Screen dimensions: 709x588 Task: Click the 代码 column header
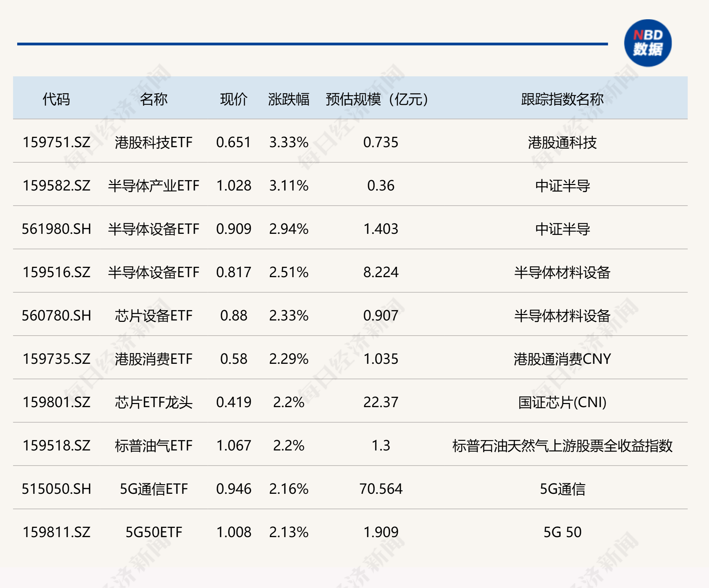[56, 99]
